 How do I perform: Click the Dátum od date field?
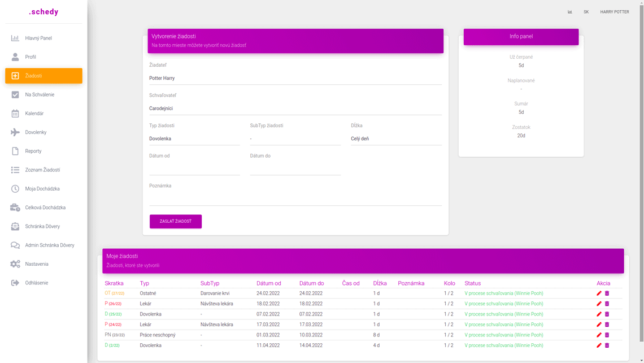[x=194, y=168]
